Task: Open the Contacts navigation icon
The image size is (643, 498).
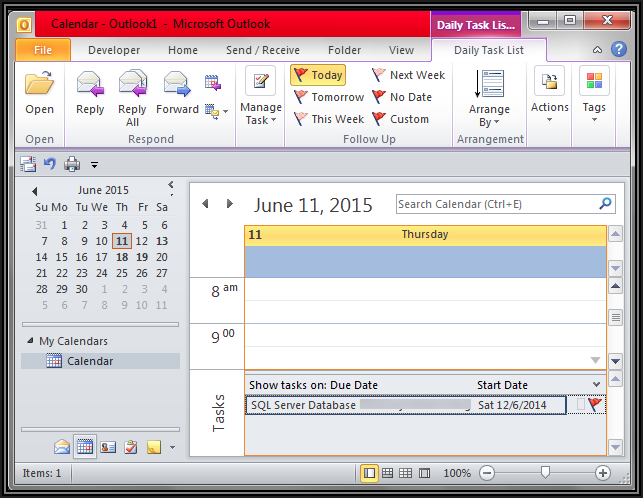Action: 108,447
